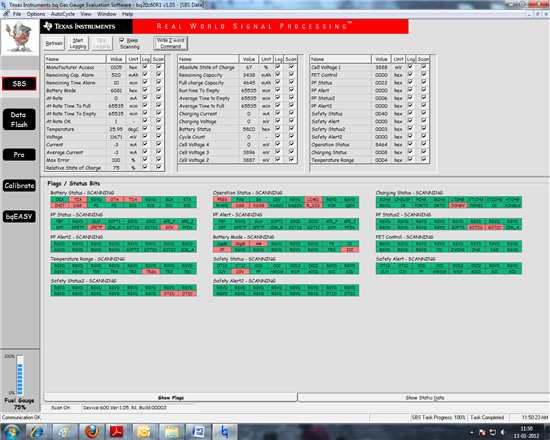Click the application icon in title bar

(4, 5)
